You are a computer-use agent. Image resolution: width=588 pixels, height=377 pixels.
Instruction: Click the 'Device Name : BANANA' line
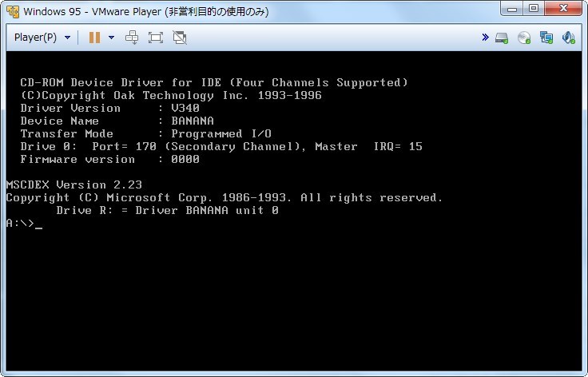[x=117, y=121]
